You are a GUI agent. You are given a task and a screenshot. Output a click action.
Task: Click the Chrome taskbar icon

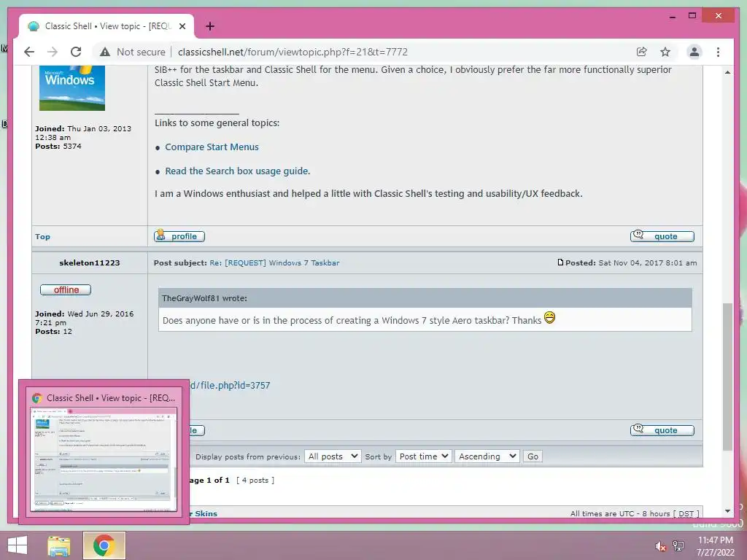[104, 545]
